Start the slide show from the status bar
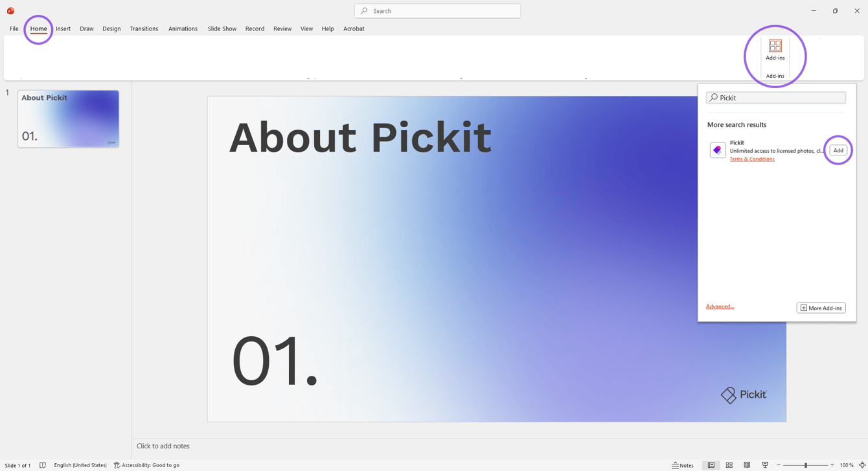 coord(765,465)
